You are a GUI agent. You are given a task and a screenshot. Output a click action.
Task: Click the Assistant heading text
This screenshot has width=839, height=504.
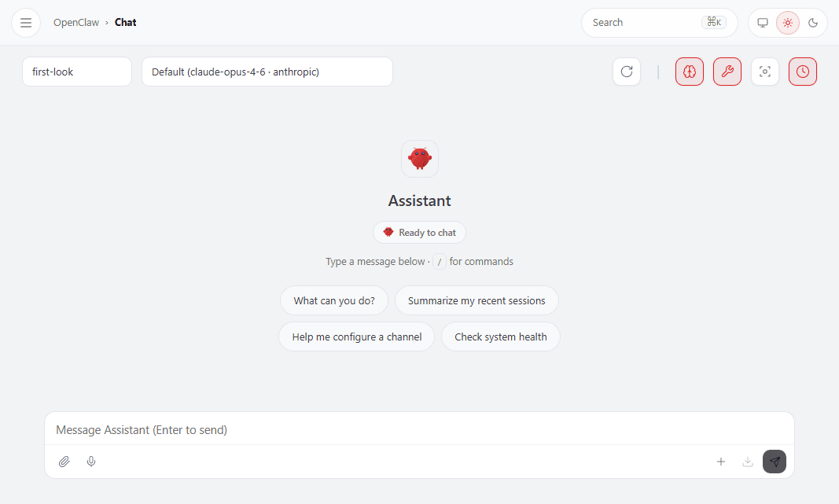[x=420, y=200]
